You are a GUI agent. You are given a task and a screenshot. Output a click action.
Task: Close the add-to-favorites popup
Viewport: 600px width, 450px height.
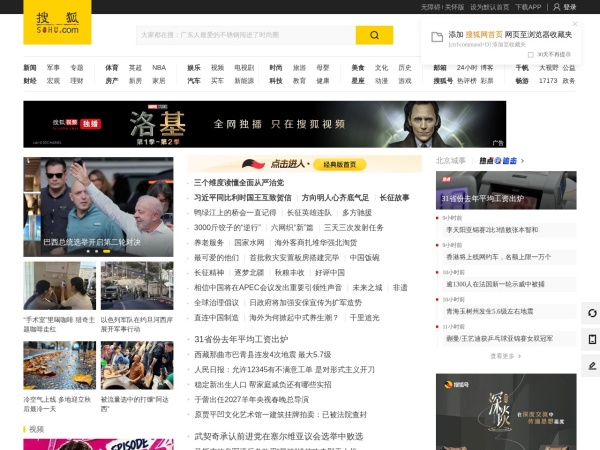pos(575,24)
